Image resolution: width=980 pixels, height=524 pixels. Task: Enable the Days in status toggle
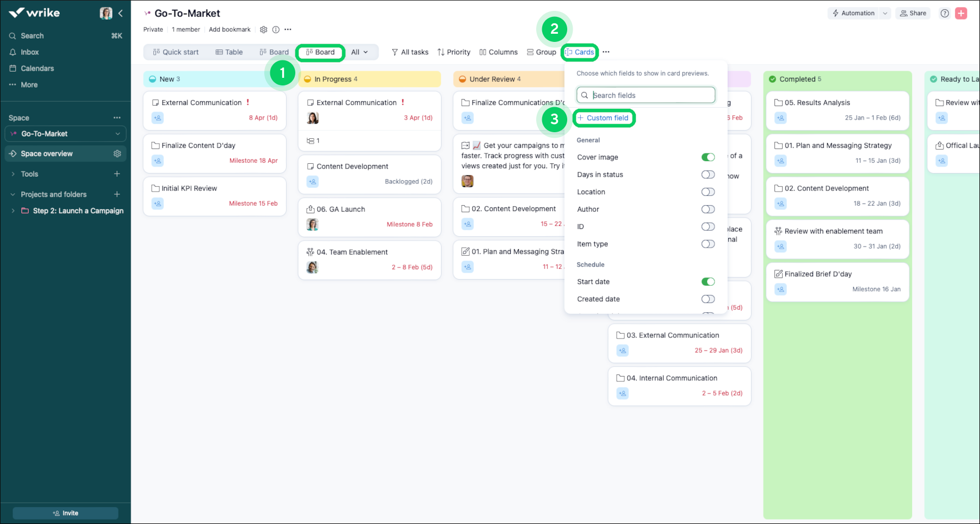click(x=708, y=175)
